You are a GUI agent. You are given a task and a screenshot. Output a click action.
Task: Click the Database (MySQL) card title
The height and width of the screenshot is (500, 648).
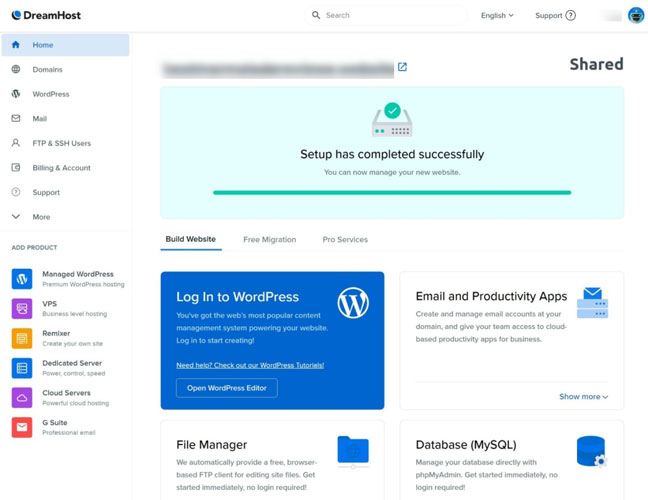pyautogui.click(x=466, y=445)
